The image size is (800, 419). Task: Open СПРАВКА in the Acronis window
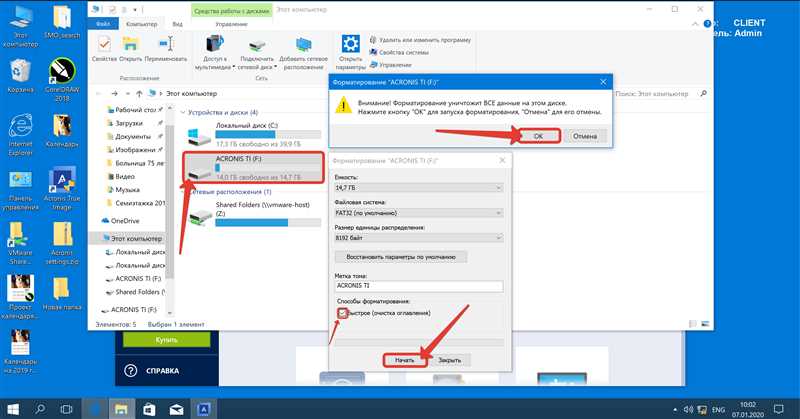153,371
